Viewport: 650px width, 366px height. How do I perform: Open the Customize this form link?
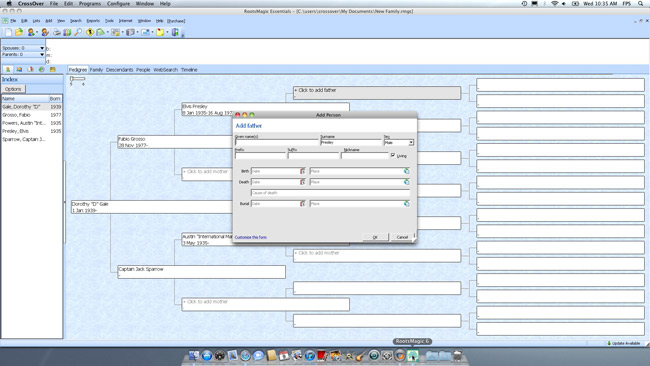[250, 238]
